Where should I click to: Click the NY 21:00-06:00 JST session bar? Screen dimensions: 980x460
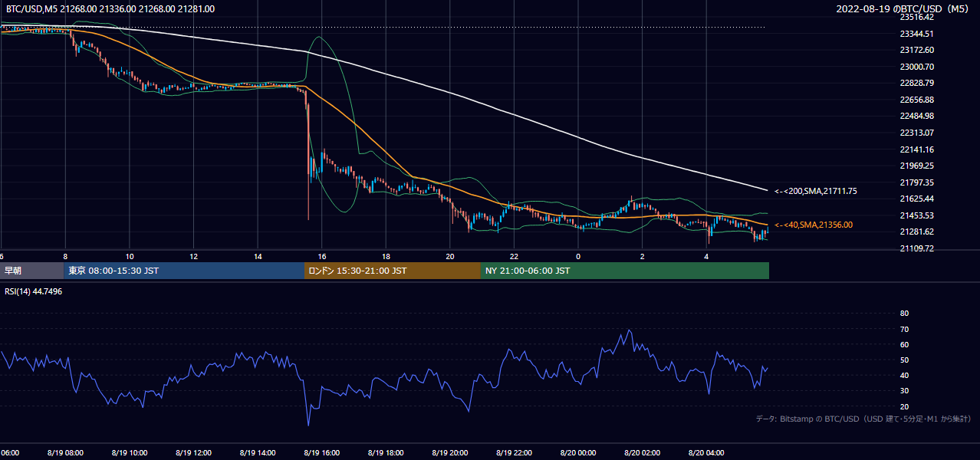point(625,271)
